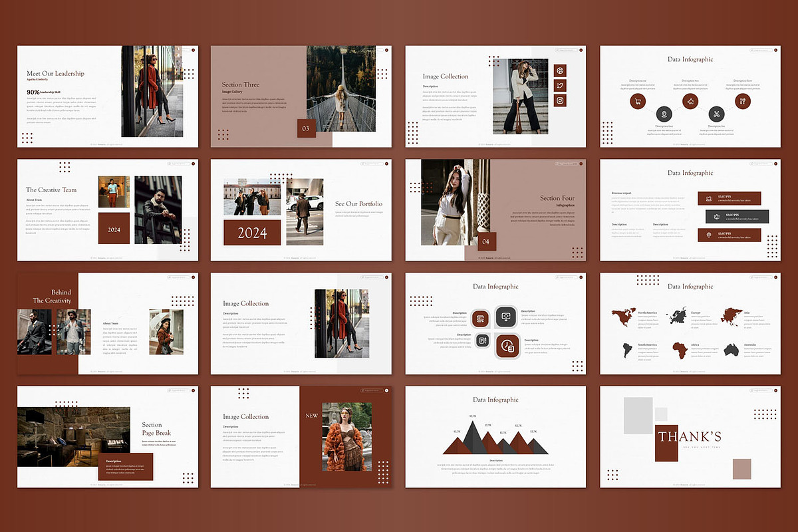The width and height of the screenshot is (798, 532).
Task: Click the small "2024" box on Creative Team slide
Action: click(114, 229)
